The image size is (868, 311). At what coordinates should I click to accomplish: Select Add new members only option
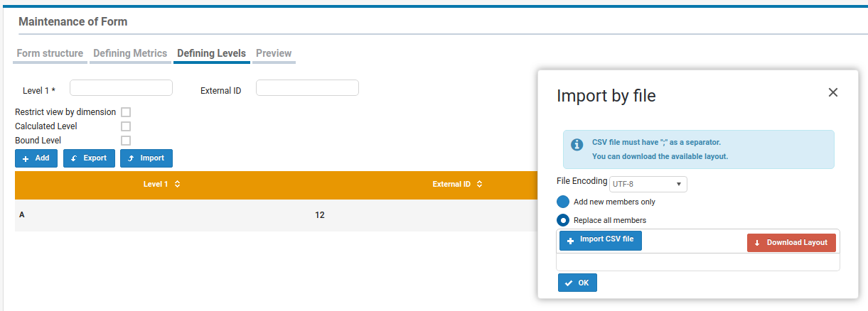pos(563,202)
